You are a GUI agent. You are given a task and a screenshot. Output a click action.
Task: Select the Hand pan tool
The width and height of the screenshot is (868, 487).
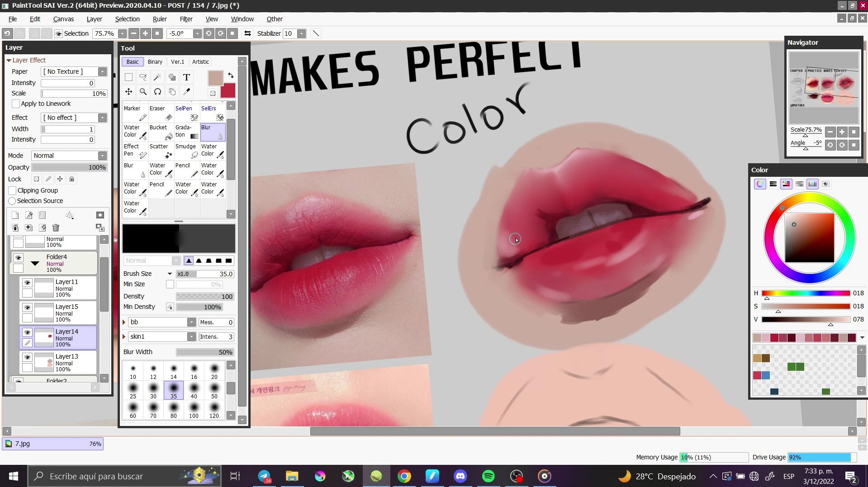(x=172, y=92)
